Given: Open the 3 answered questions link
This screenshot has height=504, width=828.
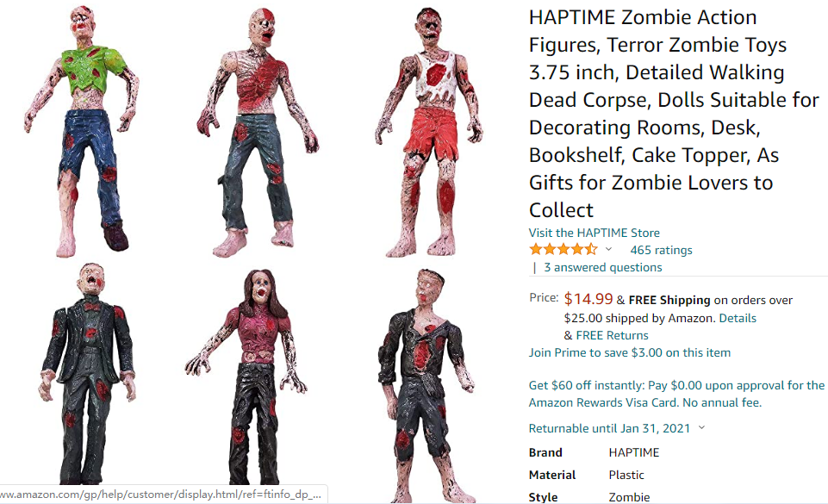Looking at the screenshot, I should click(x=602, y=268).
